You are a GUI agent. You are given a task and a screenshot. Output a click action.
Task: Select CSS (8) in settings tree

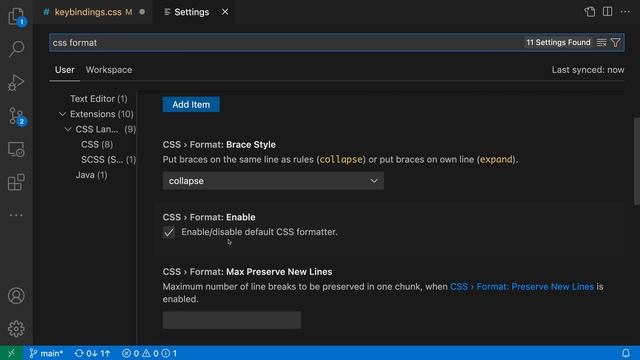click(x=97, y=144)
